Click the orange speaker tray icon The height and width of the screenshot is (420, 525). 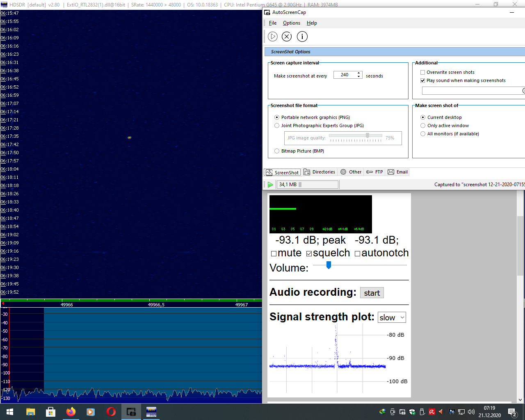[441, 412]
